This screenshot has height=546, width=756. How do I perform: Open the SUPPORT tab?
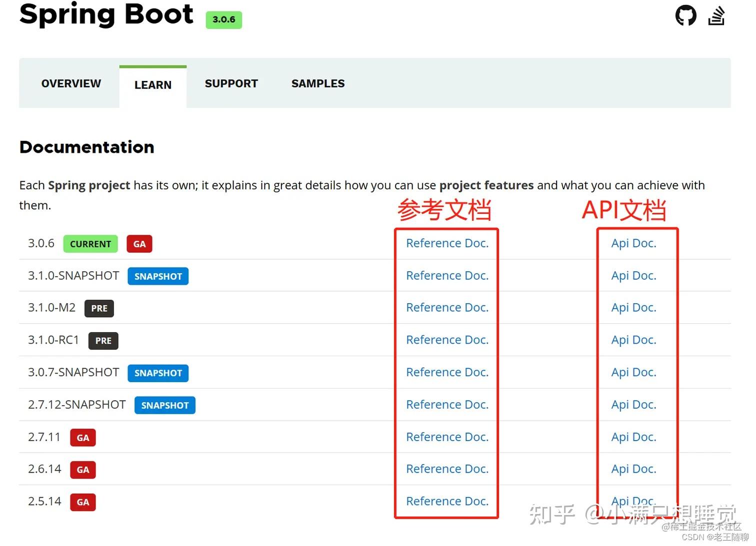(x=231, y=83)
